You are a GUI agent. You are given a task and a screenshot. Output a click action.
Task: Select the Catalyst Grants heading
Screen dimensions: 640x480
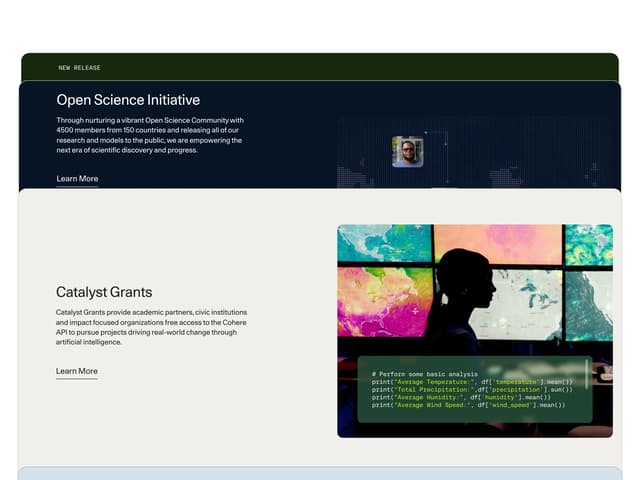(104, 292)
